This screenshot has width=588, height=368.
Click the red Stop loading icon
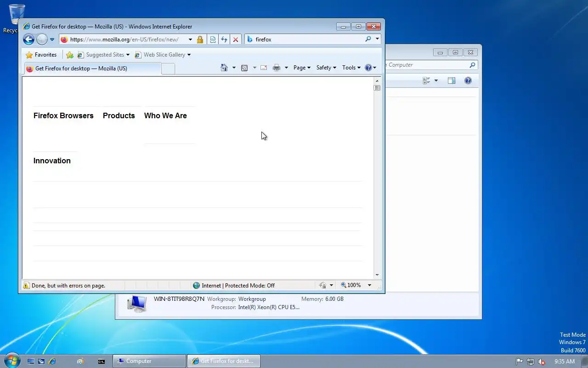[236, 40]
